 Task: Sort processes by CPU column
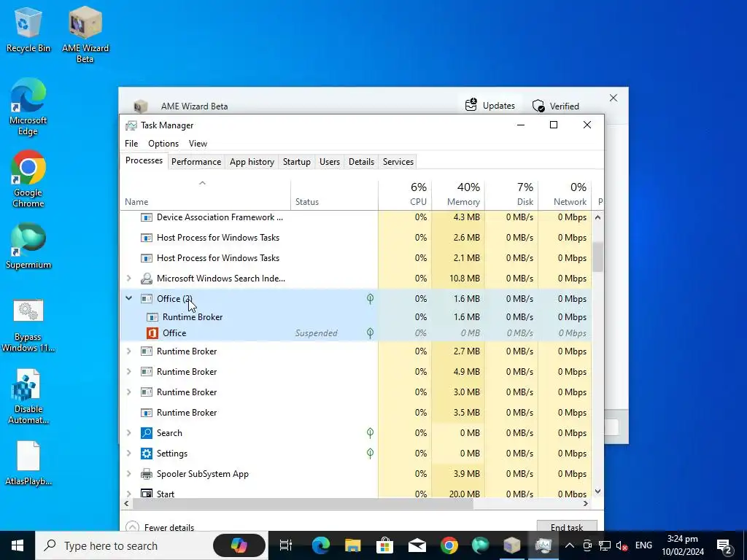pyautogui.click(x=405, y=195)
